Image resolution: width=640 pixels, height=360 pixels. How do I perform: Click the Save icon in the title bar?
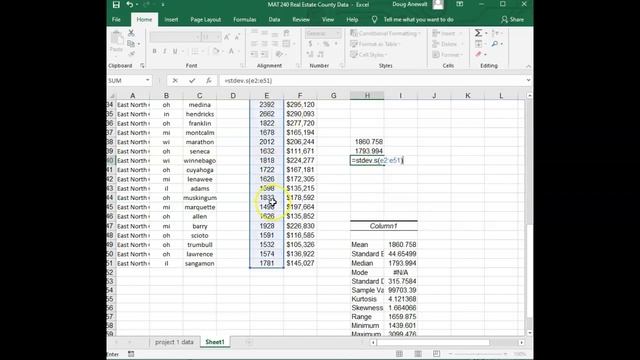[116, 4]
